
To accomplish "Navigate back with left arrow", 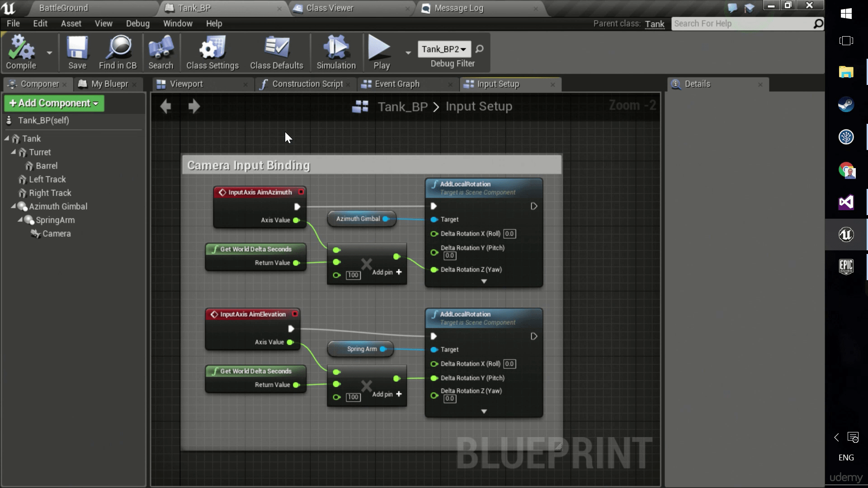I will tap(166, 107).
